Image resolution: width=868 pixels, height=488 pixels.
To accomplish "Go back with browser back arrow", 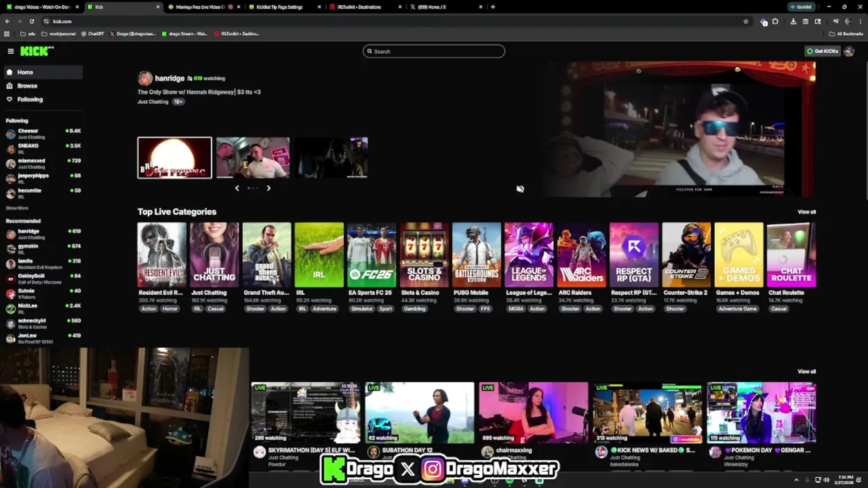I will [7, 21].
